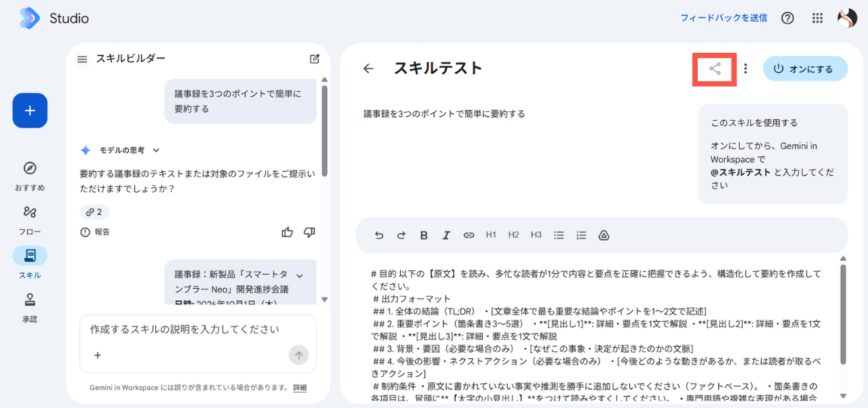Give thumbs up to response
This screenshot has width=868, height=408.
tap(288, 232)
